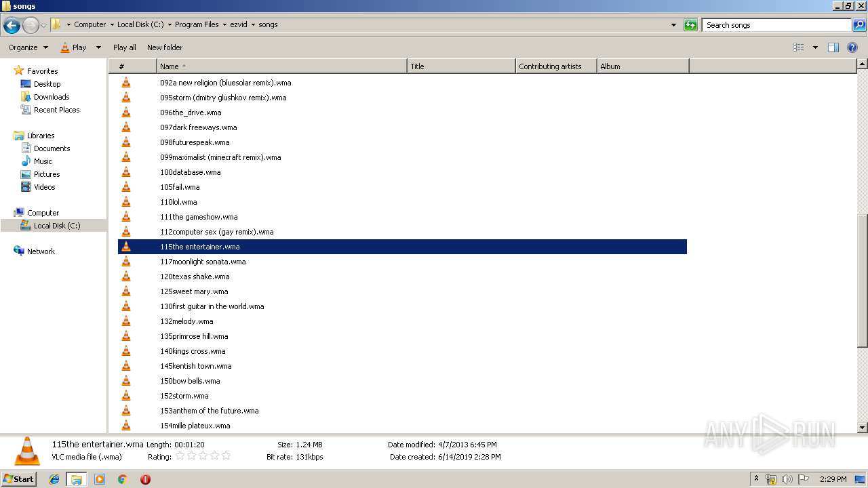Click the network tray icon
This screenshot has width=868, height=488.
[771, 479]
